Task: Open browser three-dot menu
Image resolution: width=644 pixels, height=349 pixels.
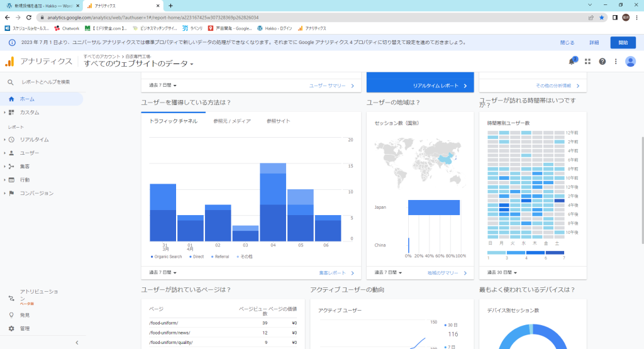Action: [636, 18]
